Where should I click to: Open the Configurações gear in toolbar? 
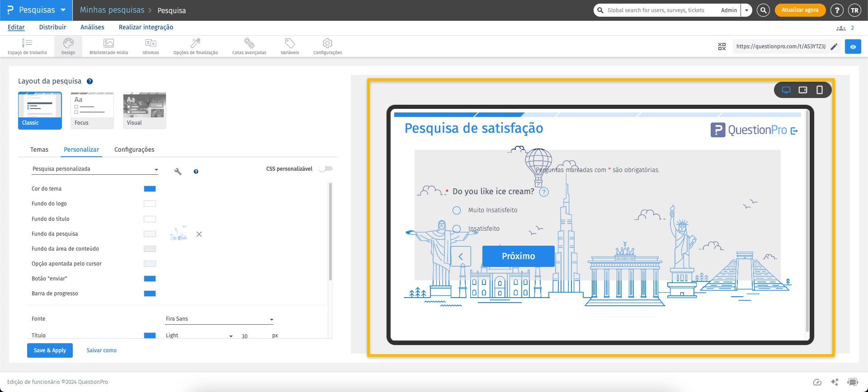(327, 47)
